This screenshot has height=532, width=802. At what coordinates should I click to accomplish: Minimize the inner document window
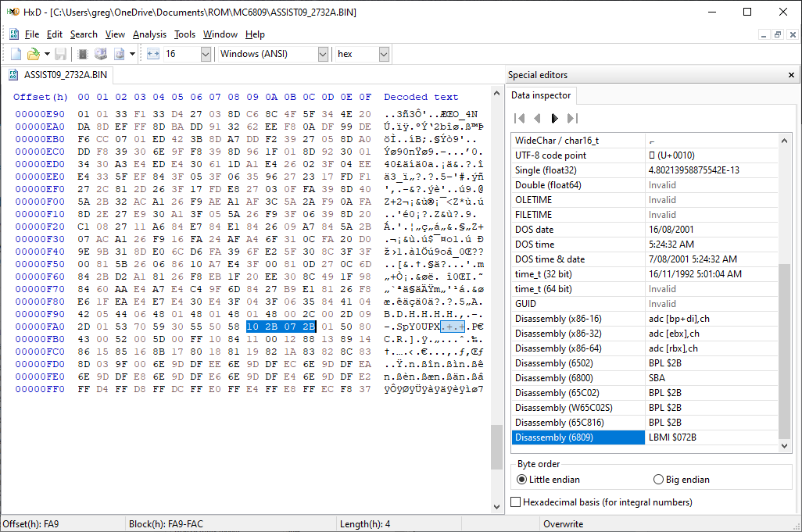click(x=764, y=34)
